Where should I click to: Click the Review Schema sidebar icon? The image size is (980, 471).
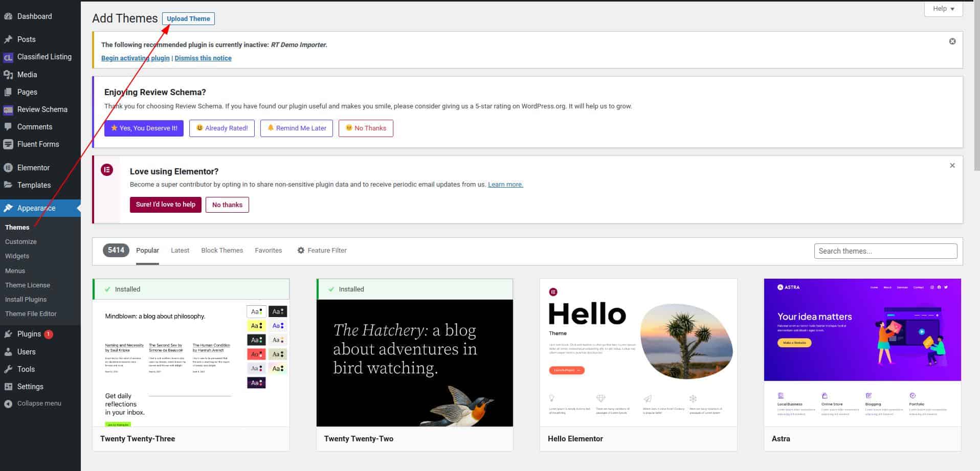click(8, 109)
